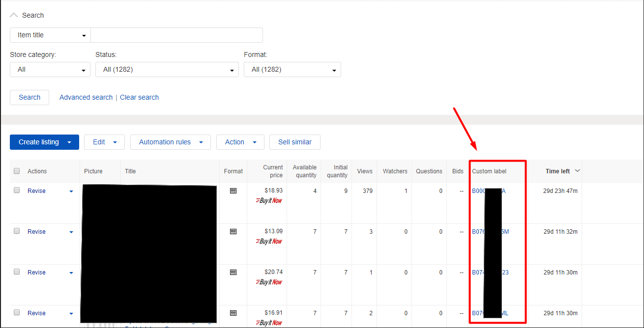Click the 379 views value
This screenshot has height=328, width=644.
click(367, 191)
